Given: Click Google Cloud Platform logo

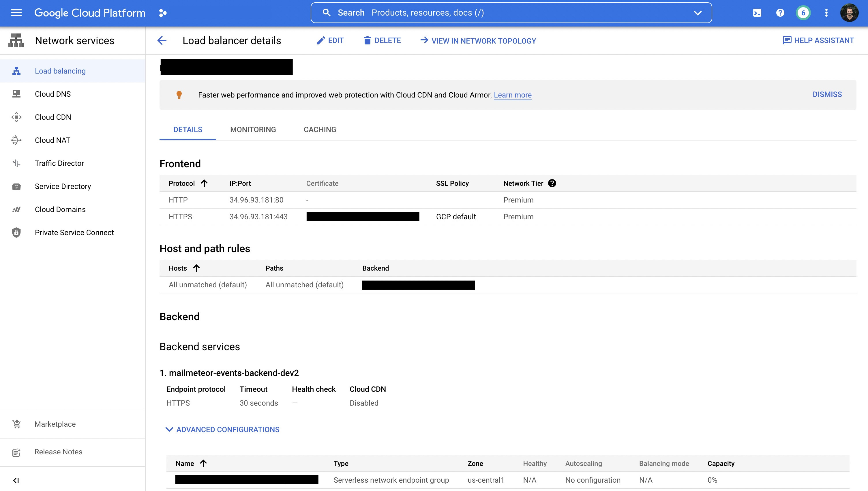Looking at the screenshot, I should coord(90,13).
